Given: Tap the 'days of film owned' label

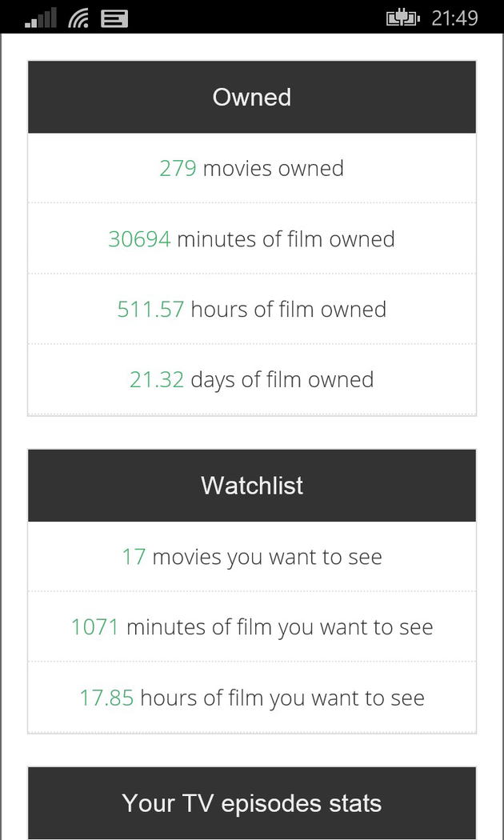Looking at the screenshot, I should (282, 379).
